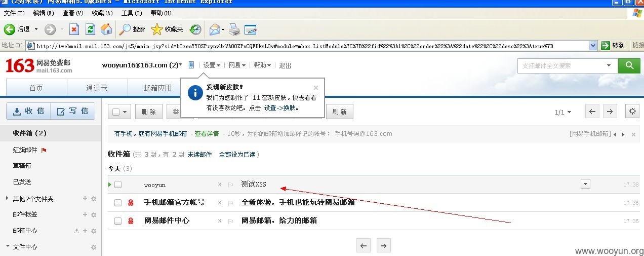Viewport: 644px width, 256px height.
Task: Open 编辑(E) menu in IE
Action: (44, 13)
